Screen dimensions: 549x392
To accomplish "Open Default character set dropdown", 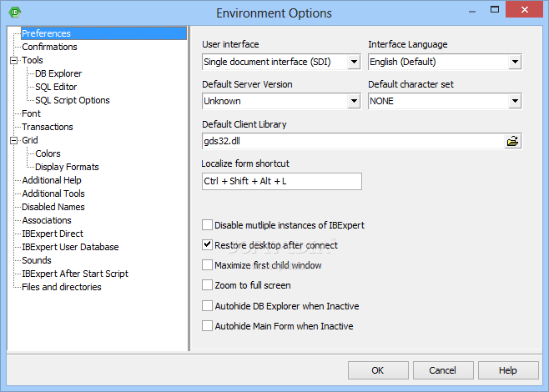I will 515,101.
